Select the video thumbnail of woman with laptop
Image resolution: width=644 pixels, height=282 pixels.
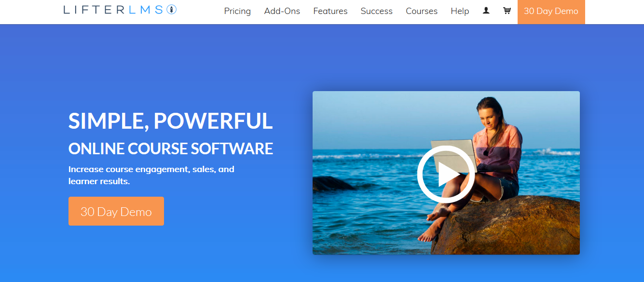pyautogui.click(x=446, y=173)
